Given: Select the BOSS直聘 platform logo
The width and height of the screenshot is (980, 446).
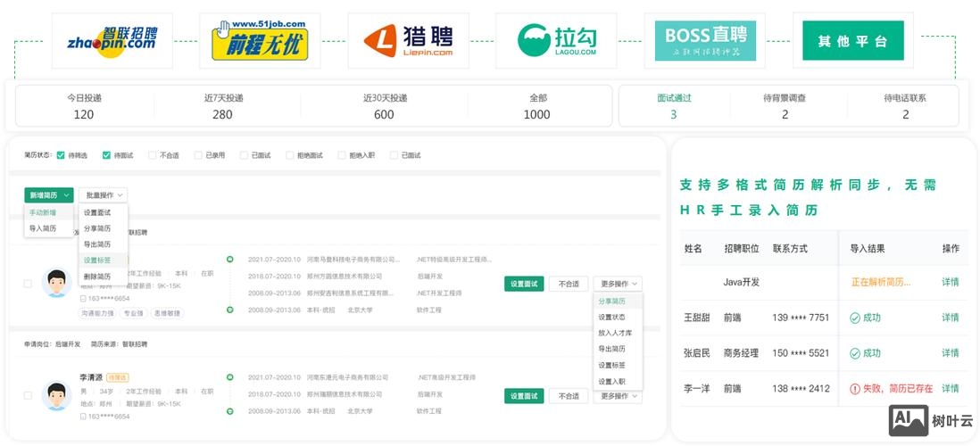Looking at the screenshot, I should click(705, 41).
